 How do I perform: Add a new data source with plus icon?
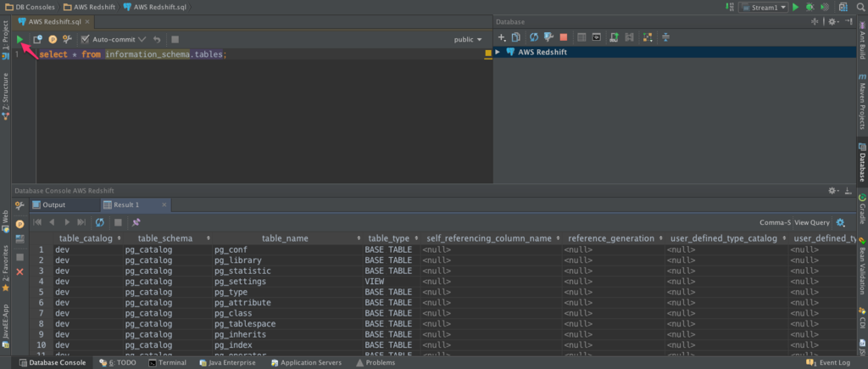tap(502, 37)
